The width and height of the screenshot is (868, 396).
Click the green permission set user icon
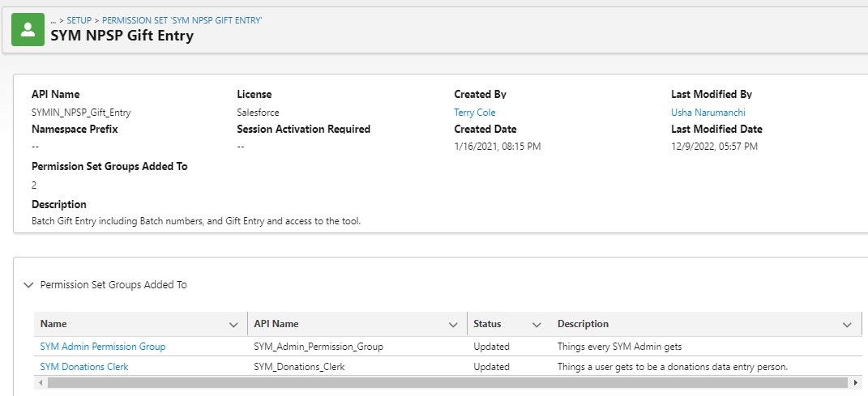(x=28, y=30)
